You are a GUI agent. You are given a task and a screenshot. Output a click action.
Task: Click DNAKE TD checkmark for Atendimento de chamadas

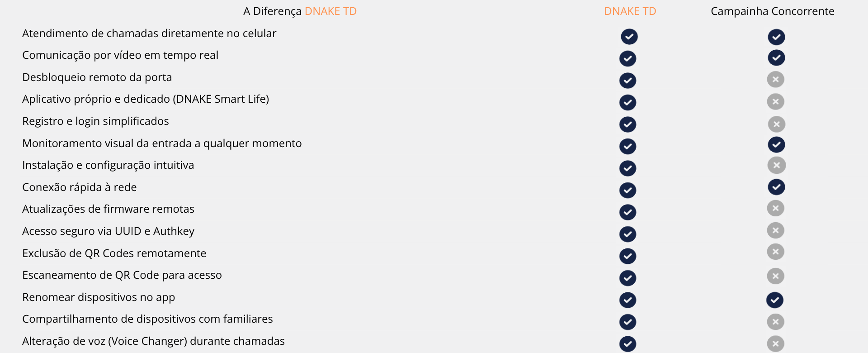coord(629,37)
